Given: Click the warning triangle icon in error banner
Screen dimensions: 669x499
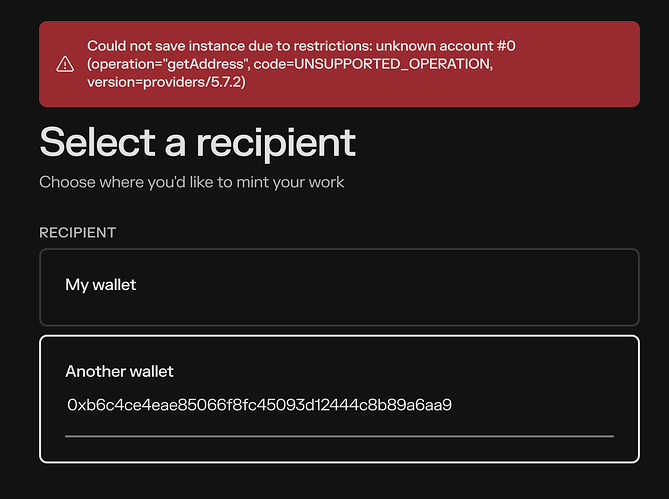Looking at the screenshot, I should point(65,64).
